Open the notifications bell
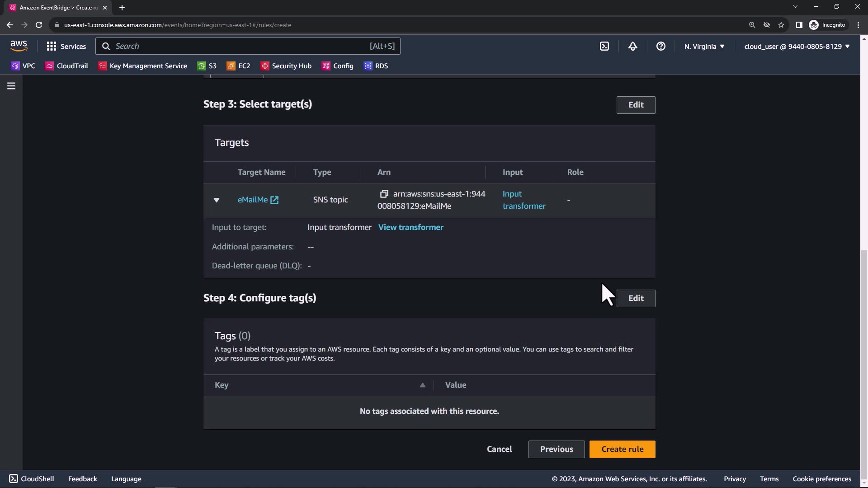Image resolution: width=868 pixels, height=488 pixels. point(632,46)
